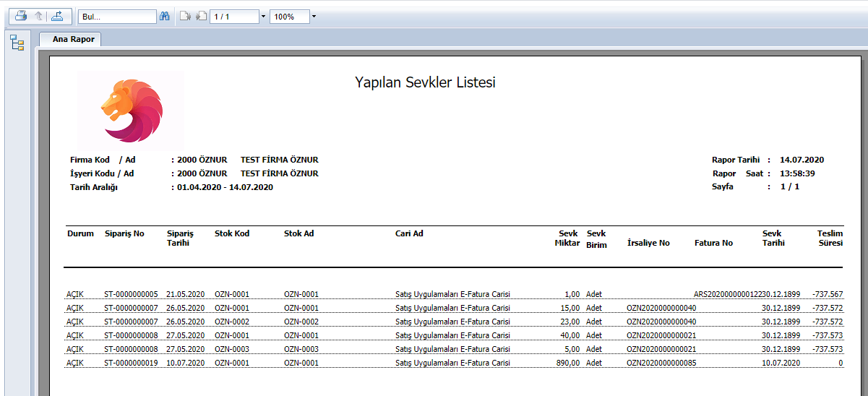Viewport: 868px width, 396px height.
Task: Open the 100% zoom dropdown arrow
Action: (314, 16)
